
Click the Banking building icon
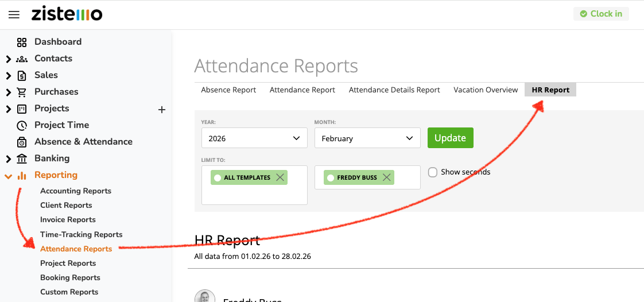tap(22, 158)
